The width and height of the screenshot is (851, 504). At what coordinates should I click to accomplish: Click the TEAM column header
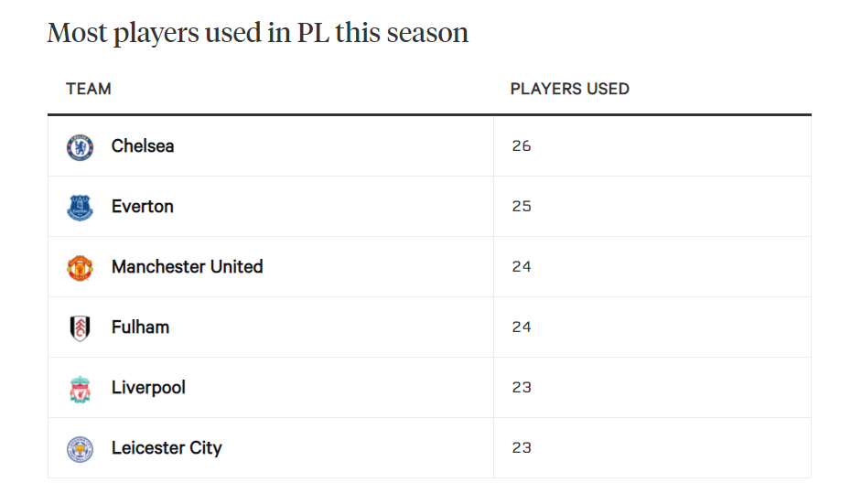(x=89, y=89)
